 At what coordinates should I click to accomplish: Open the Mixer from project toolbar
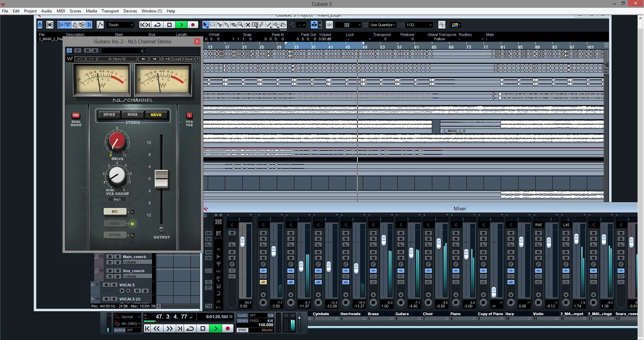click(89, 25)
